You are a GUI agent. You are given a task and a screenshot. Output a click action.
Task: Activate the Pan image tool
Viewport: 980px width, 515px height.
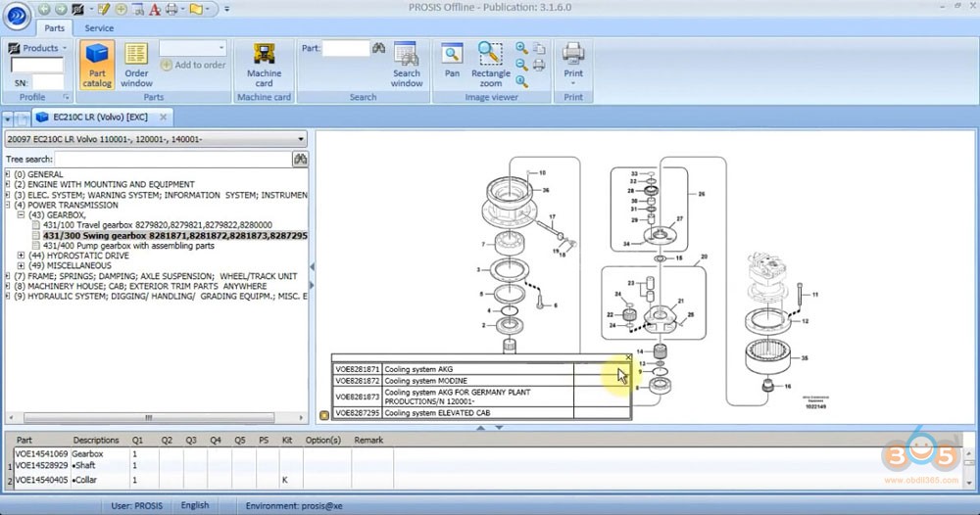[452, 61]
